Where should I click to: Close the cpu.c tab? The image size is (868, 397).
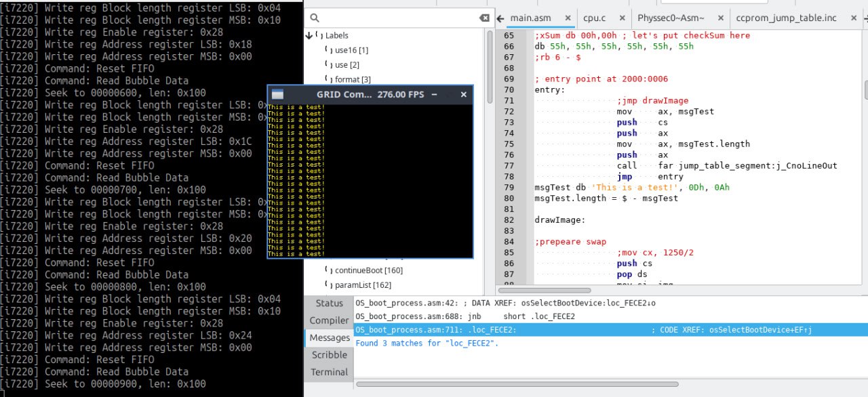coord(623,18)
